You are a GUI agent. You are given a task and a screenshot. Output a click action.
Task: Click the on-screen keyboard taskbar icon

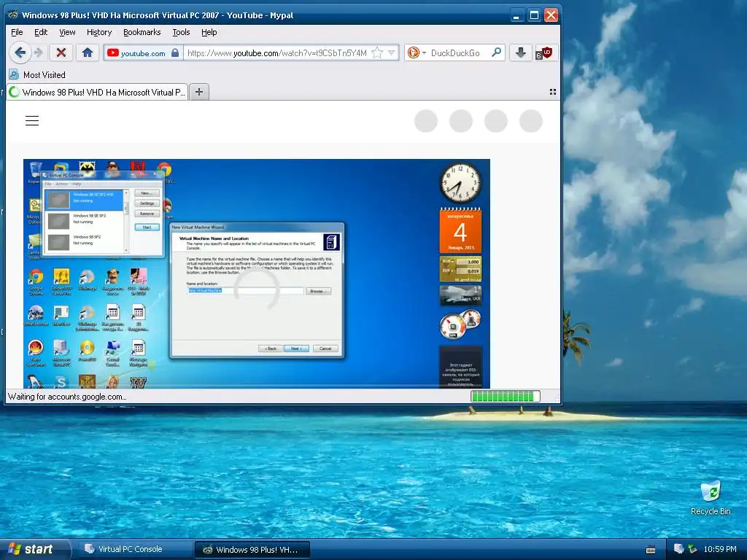point(650,550)
